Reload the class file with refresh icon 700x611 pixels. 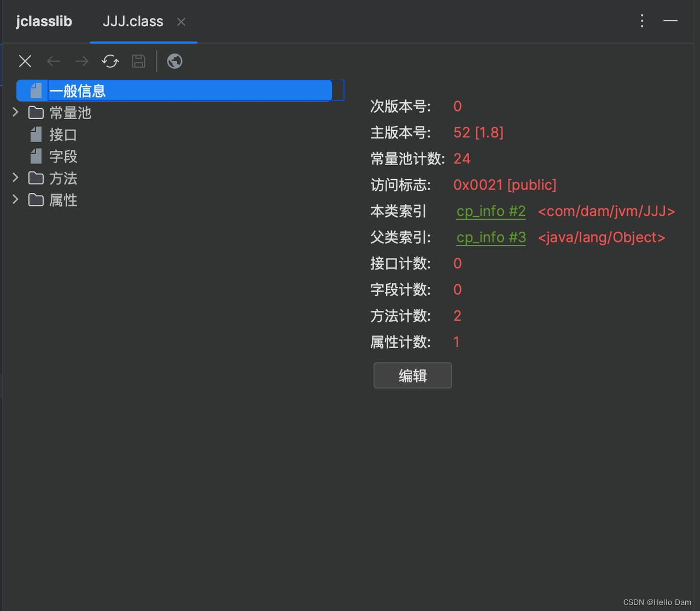click(x=110, y=61)
